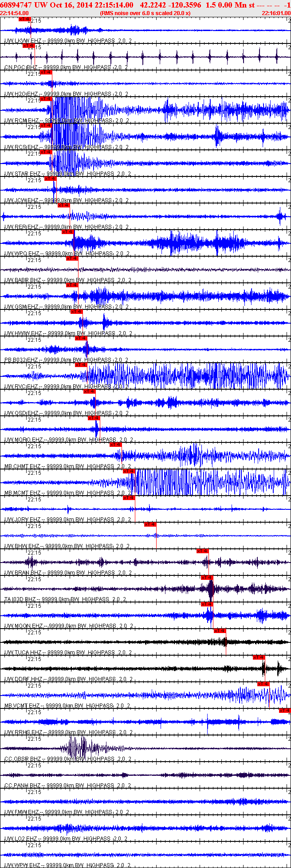Select the arrival marker on the UW.DDRF trace

pos(259,657)
